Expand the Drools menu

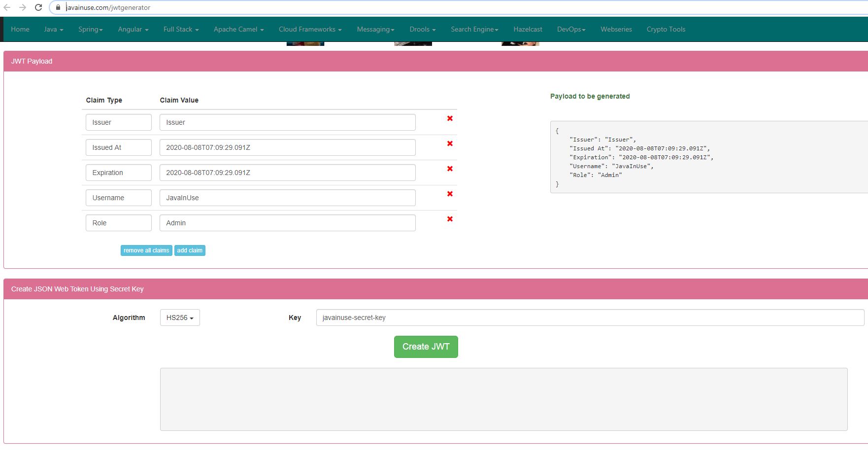click(422, 29)
